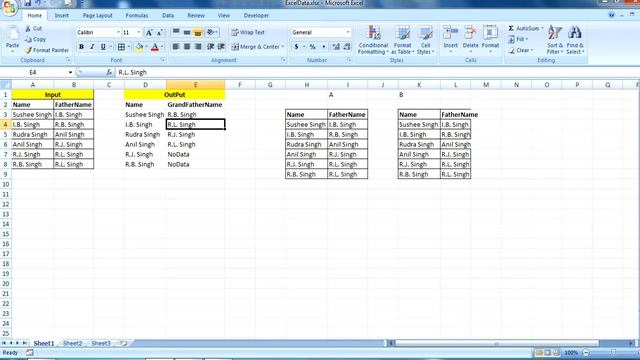This screenshot has height=360, width=640.
Task: Cut the selection with the scissors icon
Action: click(33, 29)
